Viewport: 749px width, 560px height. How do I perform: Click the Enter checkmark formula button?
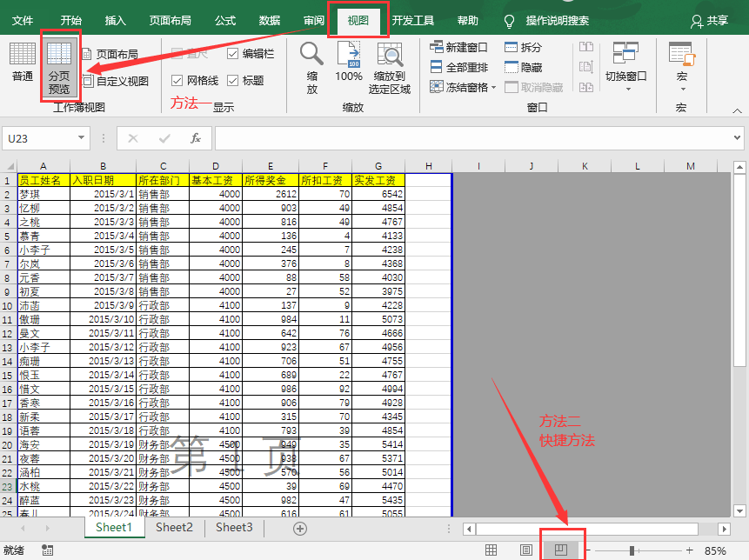click(x=164, y=138)
